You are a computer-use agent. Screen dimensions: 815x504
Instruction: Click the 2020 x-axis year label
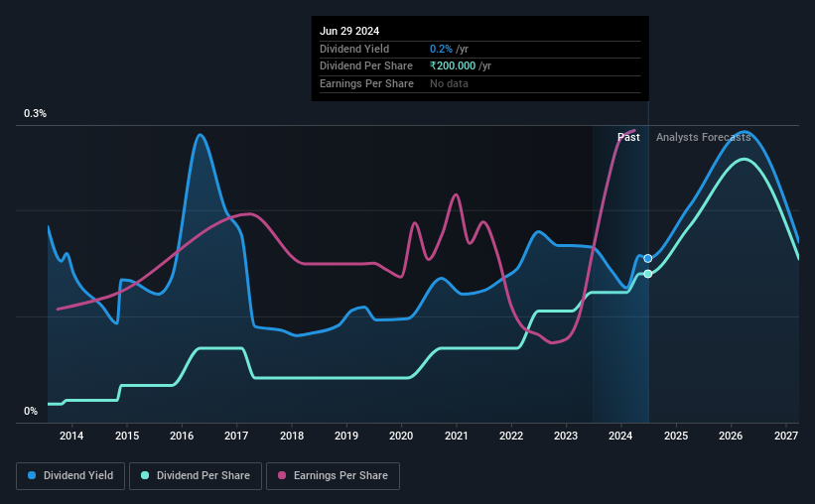point(401,436)
